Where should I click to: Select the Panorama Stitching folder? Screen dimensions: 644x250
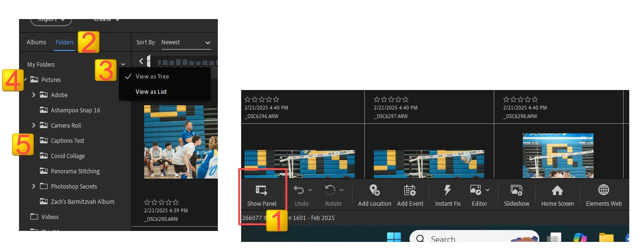click(x=75, y=171)
